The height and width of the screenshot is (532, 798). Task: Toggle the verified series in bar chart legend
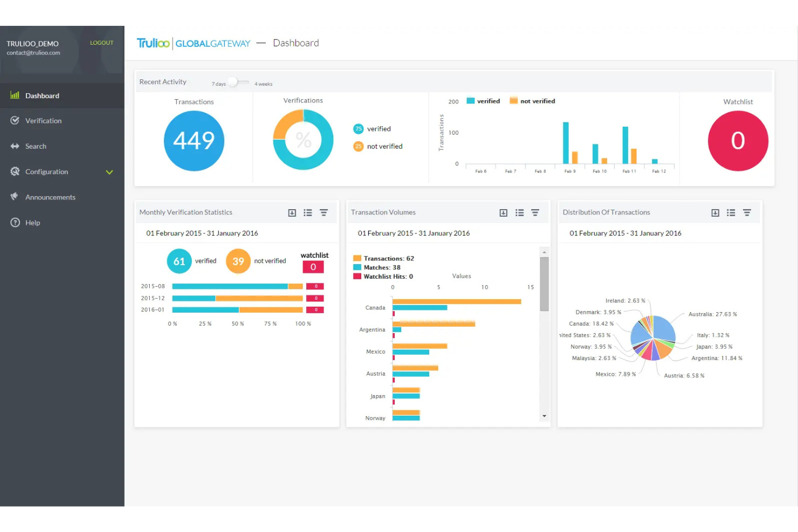click(483, 101)
